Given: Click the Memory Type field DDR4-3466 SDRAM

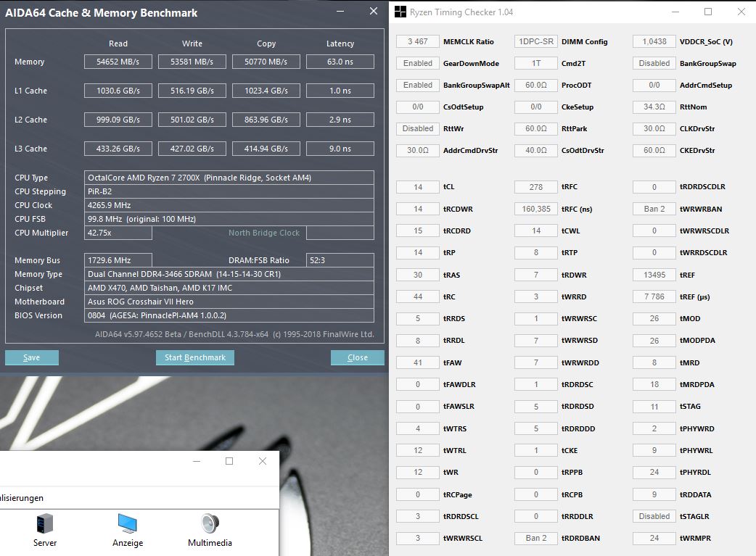Looking at the screenshot, I should coord(229,274).
